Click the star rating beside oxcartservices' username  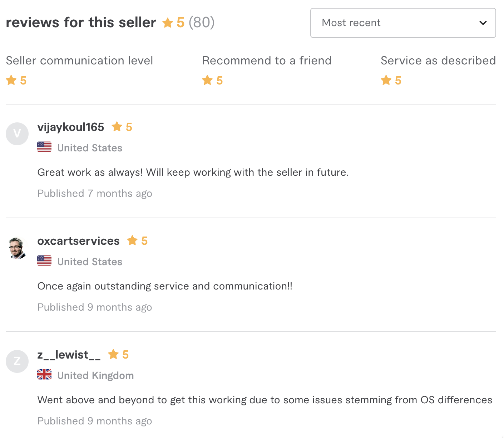tap(137, 240)
